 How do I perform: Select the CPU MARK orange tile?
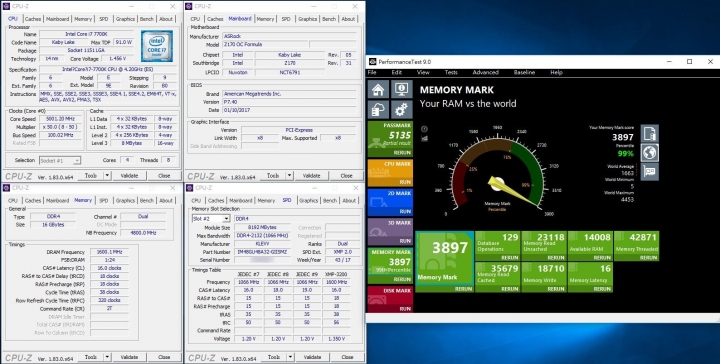coord(390,173)
